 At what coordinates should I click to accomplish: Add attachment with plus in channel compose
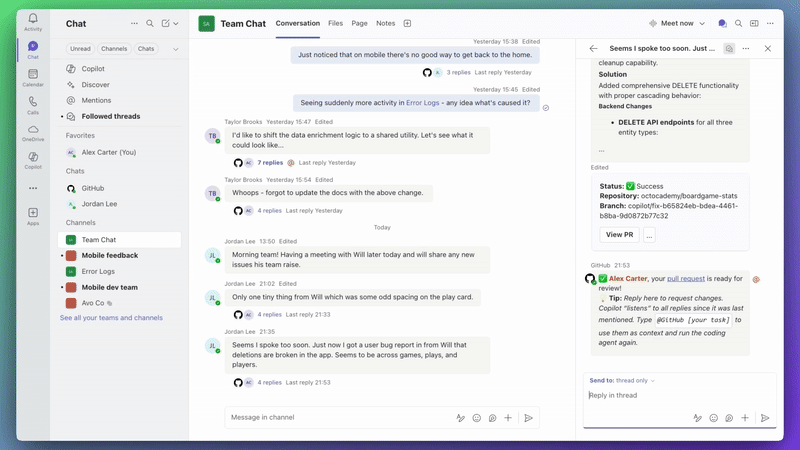[508, 418]
